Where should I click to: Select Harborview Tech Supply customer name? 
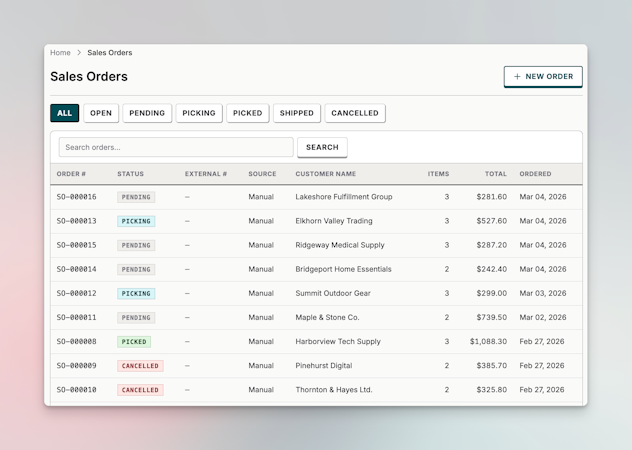tap(338, 342)
